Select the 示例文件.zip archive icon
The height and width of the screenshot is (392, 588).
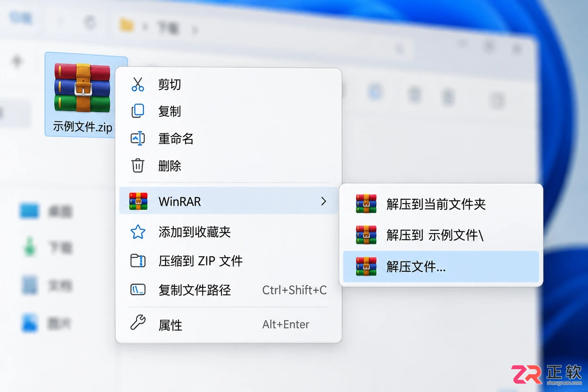coord(82,87)
